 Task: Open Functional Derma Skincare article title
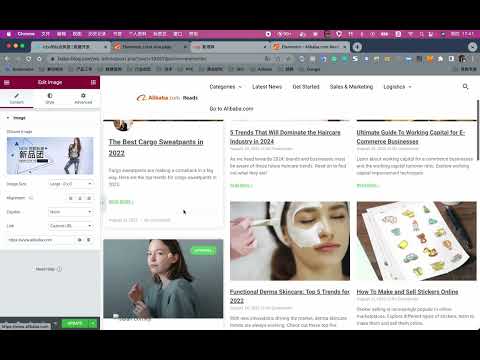290,296
